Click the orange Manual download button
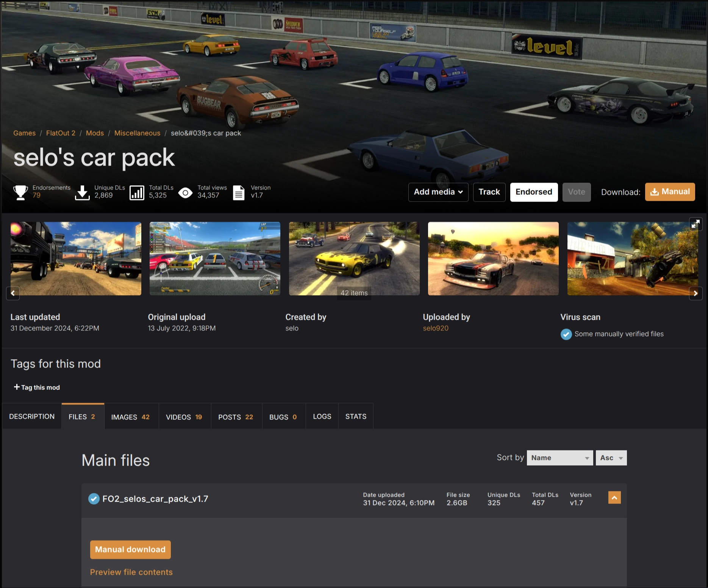 130,549
